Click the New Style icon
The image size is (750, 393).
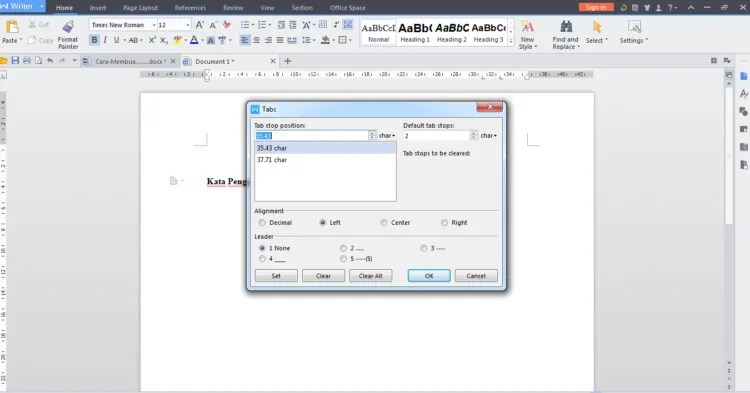coord(528,27)
